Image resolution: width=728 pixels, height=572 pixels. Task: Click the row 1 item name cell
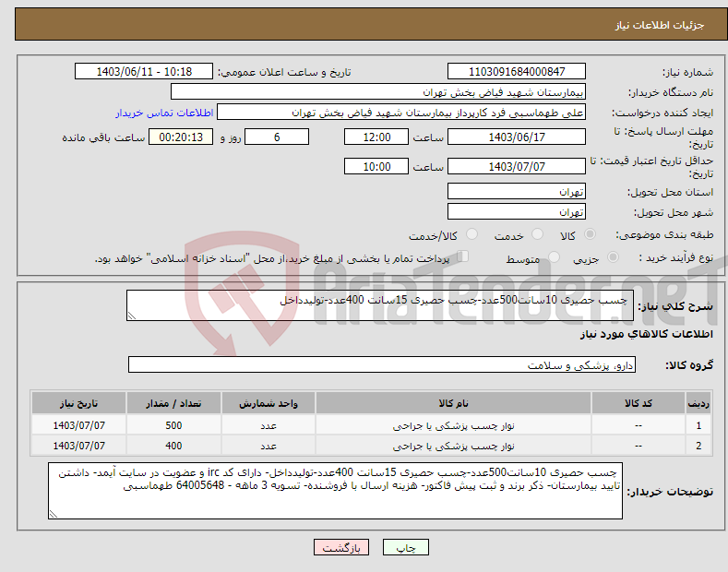453,425
